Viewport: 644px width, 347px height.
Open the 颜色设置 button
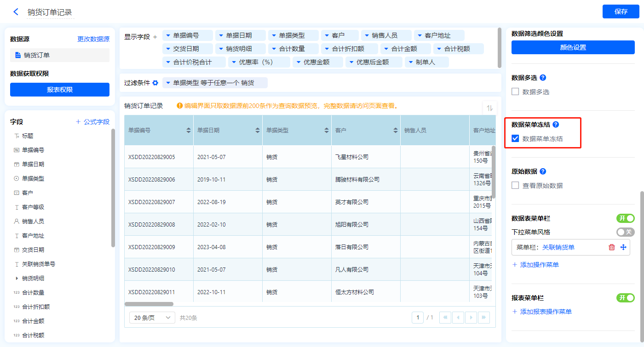(x=573, y=47)
